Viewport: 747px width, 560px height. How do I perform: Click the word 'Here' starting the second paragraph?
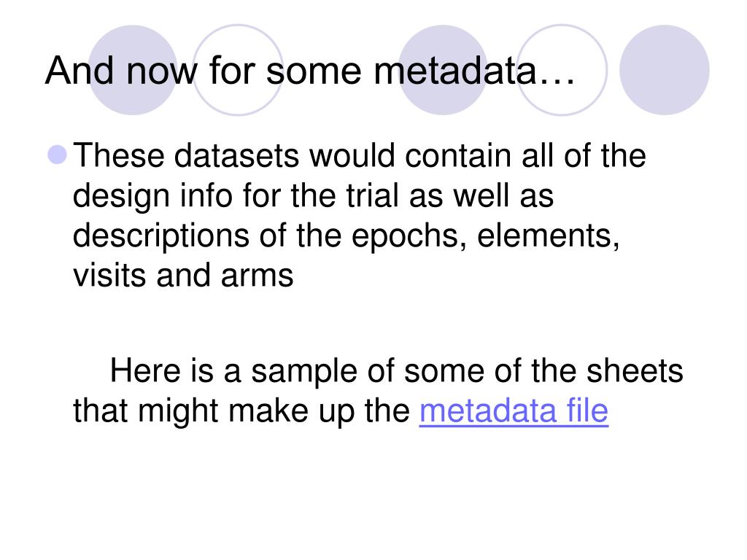[145, 370]
